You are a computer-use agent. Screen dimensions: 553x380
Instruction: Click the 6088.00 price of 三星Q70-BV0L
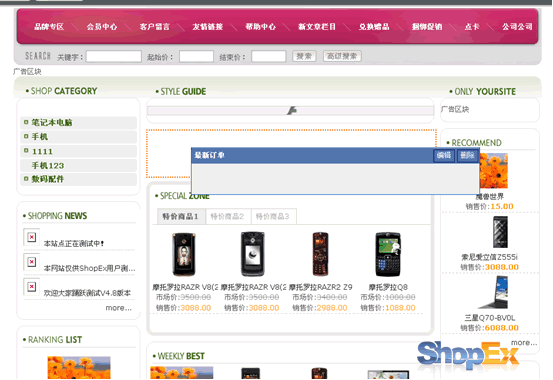coord(502,328)
